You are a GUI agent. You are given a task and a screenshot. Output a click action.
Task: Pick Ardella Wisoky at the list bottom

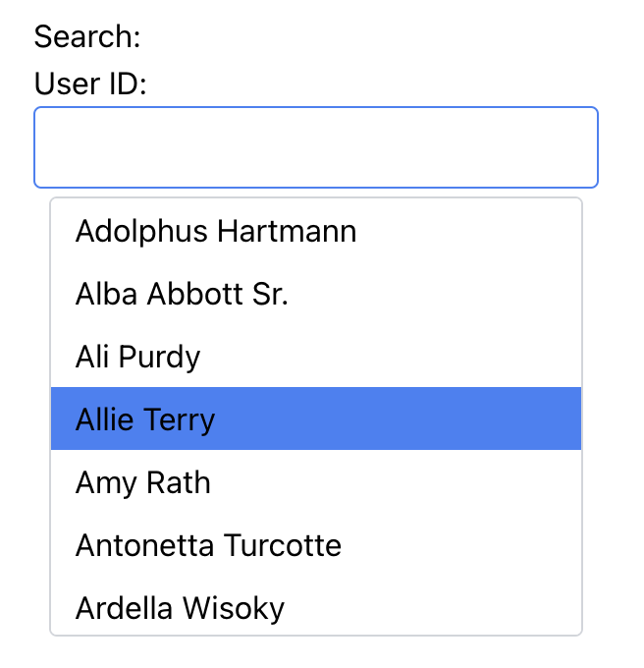click(180, 608)
